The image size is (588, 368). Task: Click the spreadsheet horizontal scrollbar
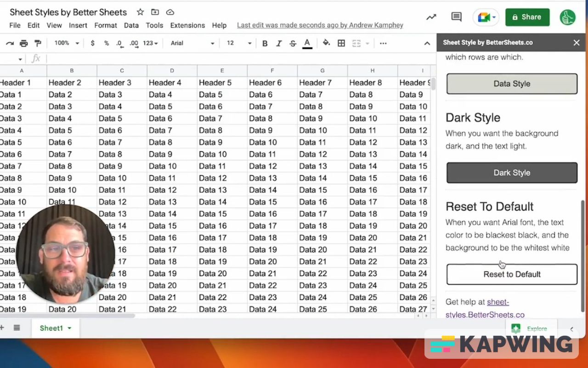tap(68, 316)
